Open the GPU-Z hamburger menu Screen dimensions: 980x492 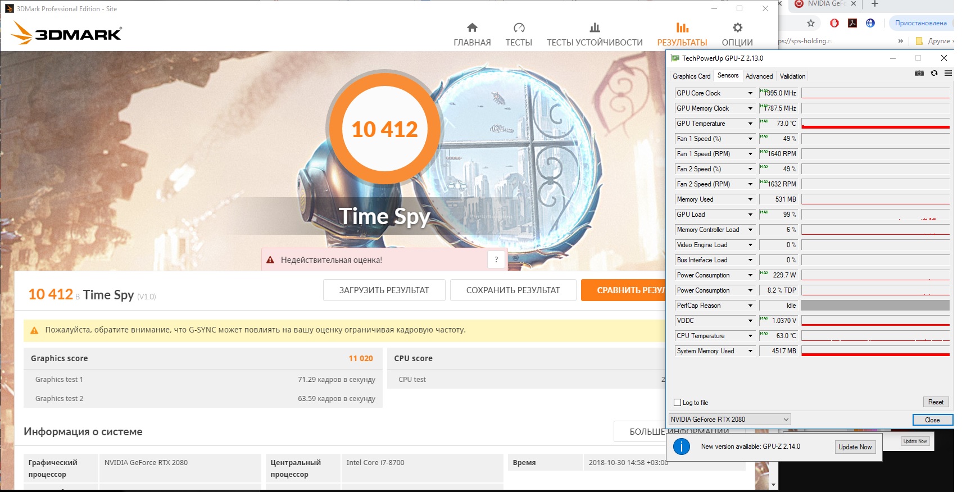pos(948,73)
